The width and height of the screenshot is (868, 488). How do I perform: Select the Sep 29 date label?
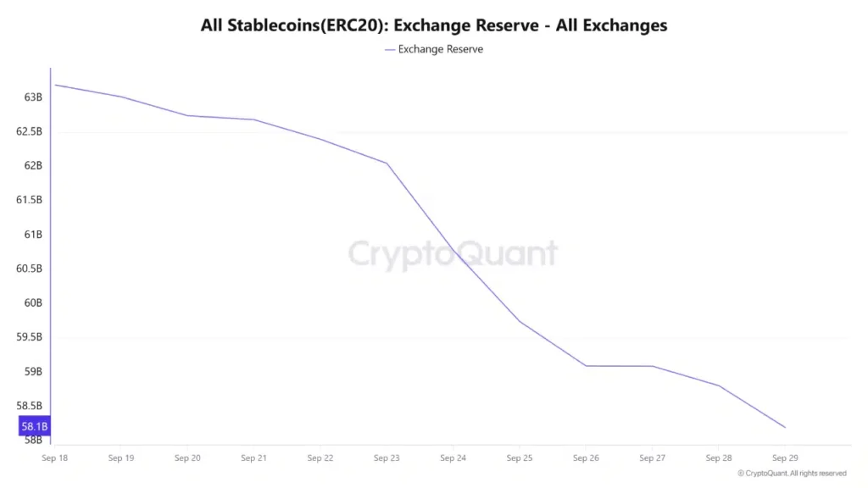785,458
